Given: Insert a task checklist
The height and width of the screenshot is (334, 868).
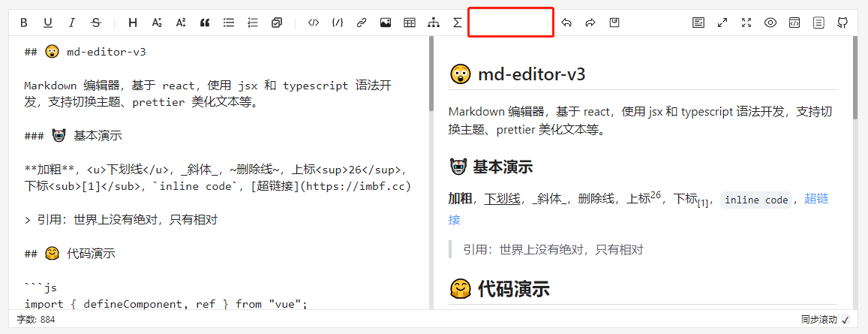Looking at the screenshot, I should pos(277,23).
